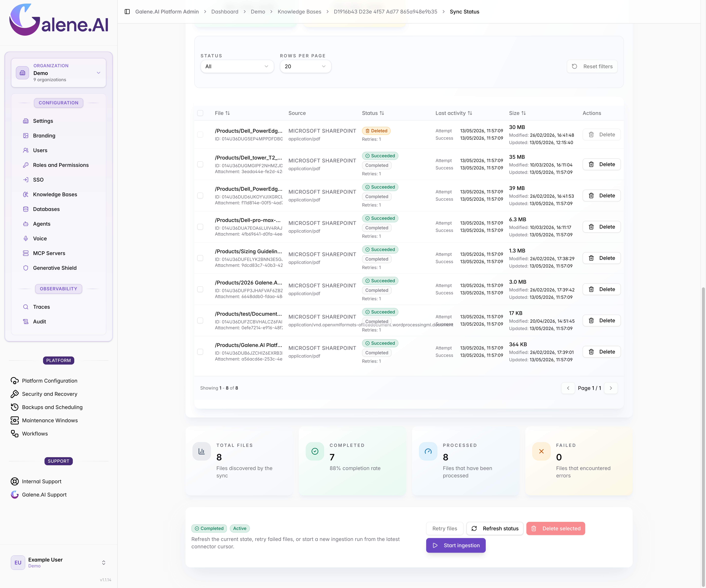Tick the select-all checkbox in table header
The width and height of the screenshot is (706, 588).
pos(200,113)
